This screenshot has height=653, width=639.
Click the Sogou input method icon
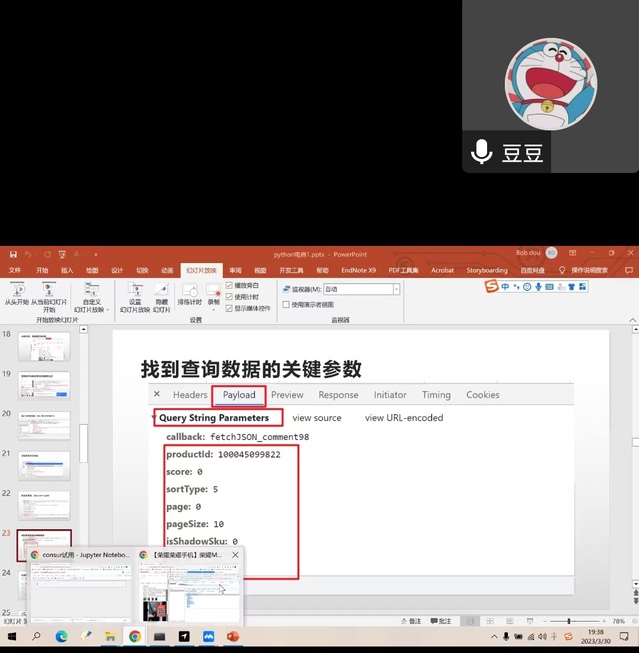point(492,287)
